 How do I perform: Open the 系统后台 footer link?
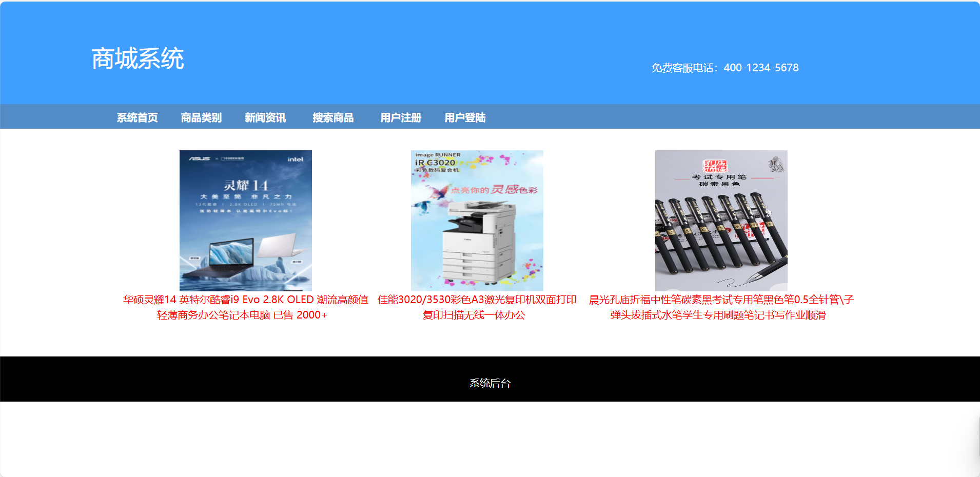click(490, 383)
